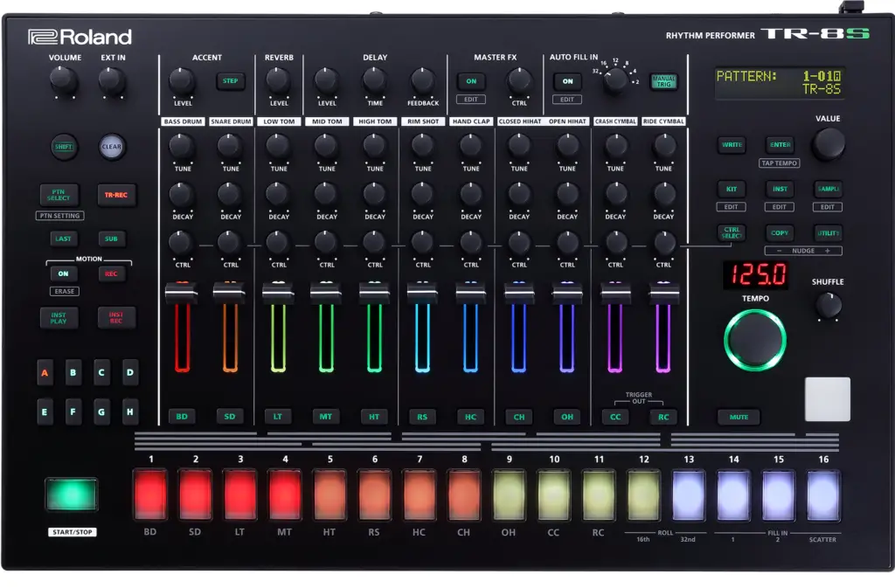The height and width of the screenshot is (588, 895).
Task: Click the EXT IN knob
Action: coord(112,80)
